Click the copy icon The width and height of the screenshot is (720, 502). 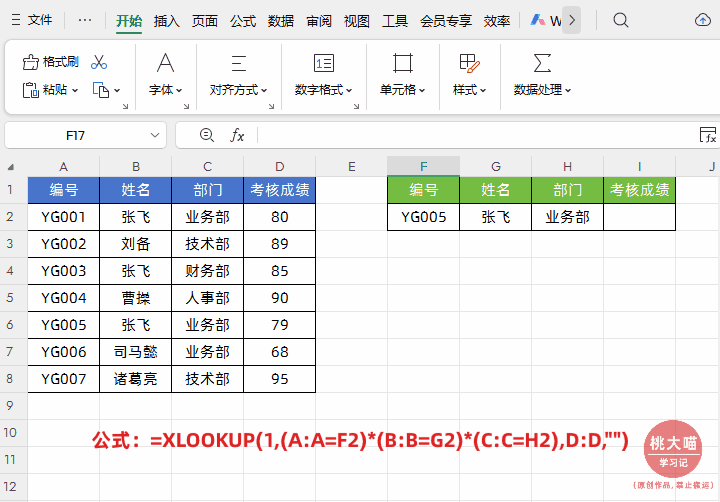click(x=101, y=90)
